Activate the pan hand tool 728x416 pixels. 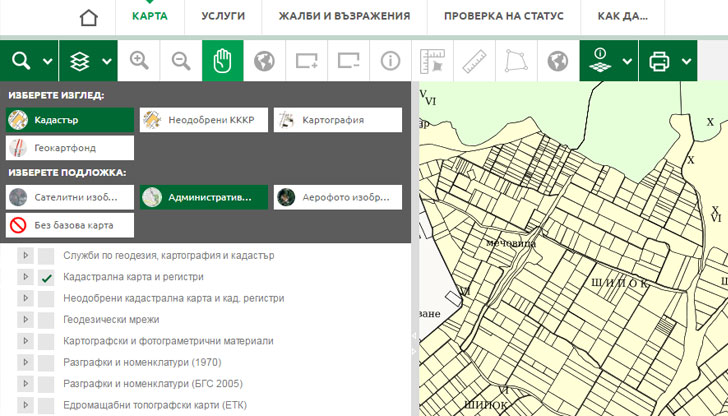pyautogui.click(x=222, y=62)
